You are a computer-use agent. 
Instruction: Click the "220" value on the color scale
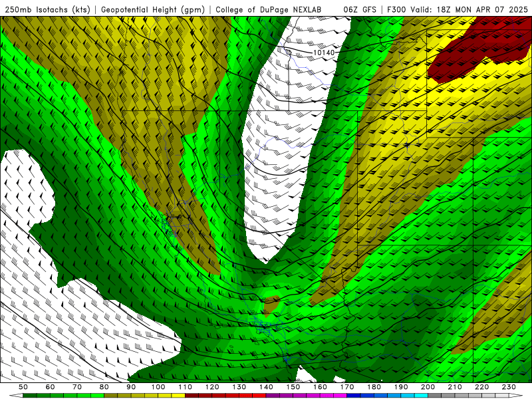coord(482,387)
